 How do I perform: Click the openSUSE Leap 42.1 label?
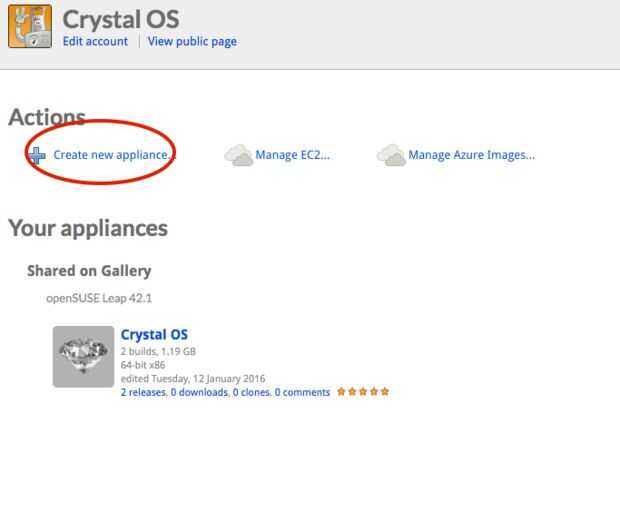coord(99,298)
